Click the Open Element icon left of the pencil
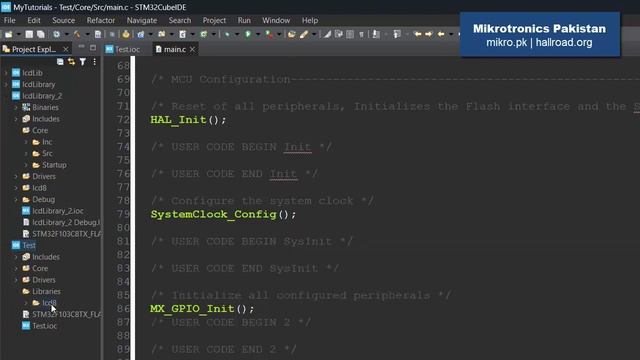 [x=291, y=35]
